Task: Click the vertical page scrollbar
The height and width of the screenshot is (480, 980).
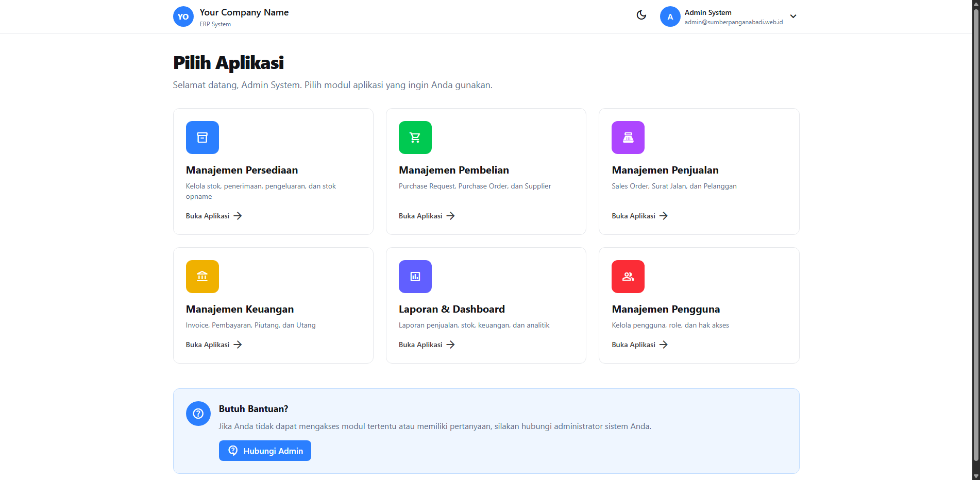Action: pyautogui.click(x=975, y=232)
